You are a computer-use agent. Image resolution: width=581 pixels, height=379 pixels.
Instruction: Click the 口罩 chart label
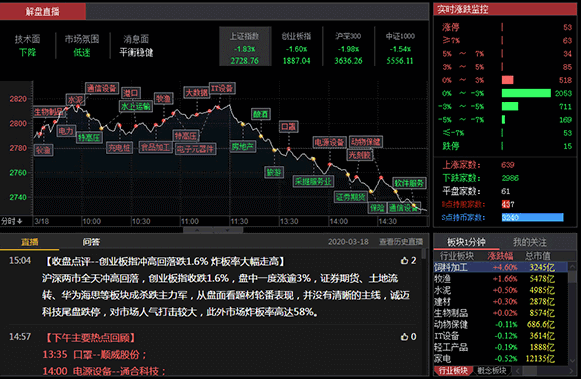click(x=288, y=127)
